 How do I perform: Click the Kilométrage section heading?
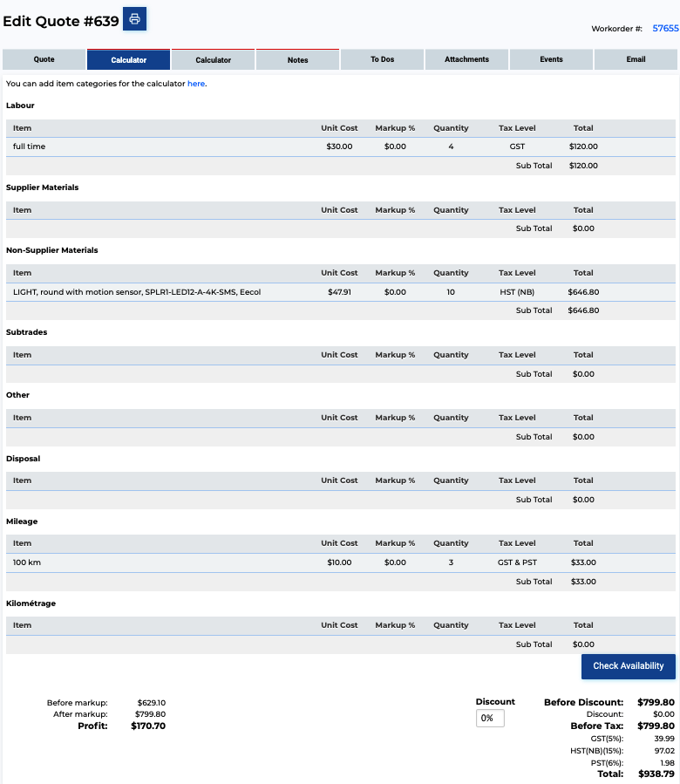31,603
